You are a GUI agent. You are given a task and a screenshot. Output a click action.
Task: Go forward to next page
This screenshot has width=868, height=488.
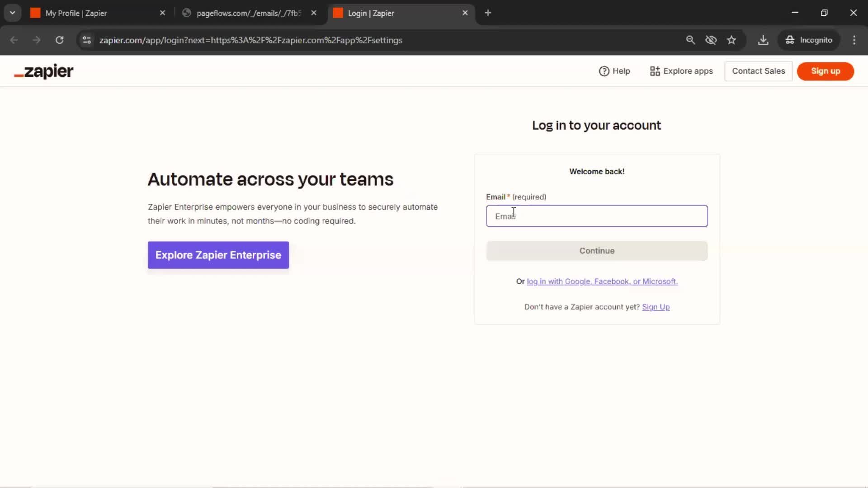(x=37, y=40)
